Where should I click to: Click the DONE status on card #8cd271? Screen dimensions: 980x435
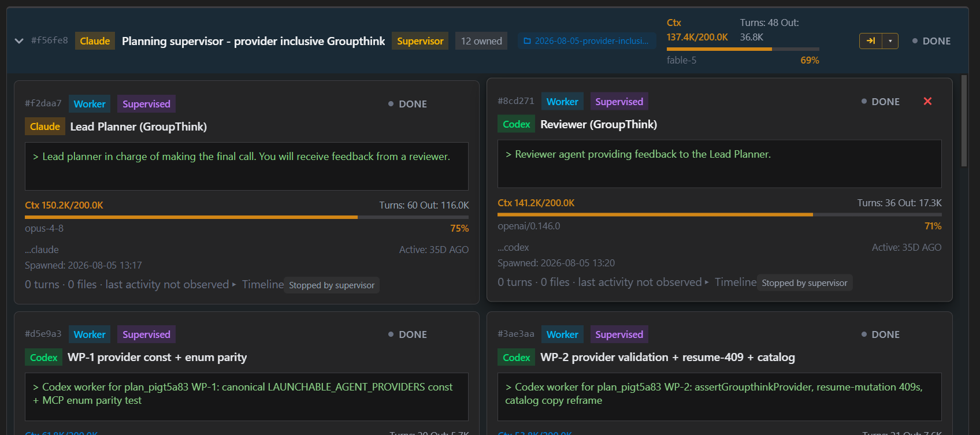coord(881,102)
